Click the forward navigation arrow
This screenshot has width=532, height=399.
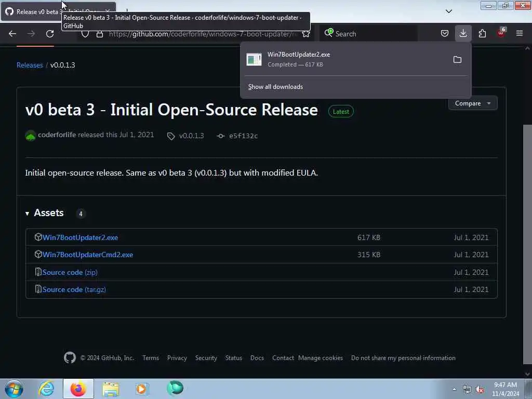click(31, 34)
